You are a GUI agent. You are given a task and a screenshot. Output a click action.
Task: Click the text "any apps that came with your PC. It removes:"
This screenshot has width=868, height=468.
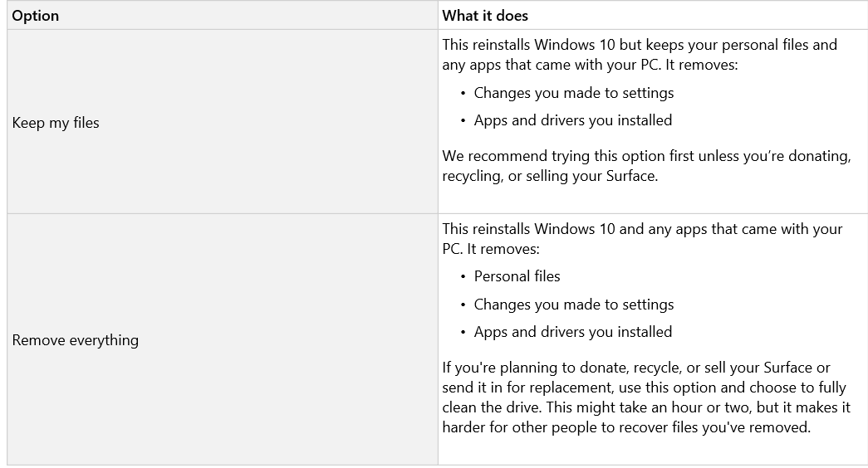[x=590, y=65]
